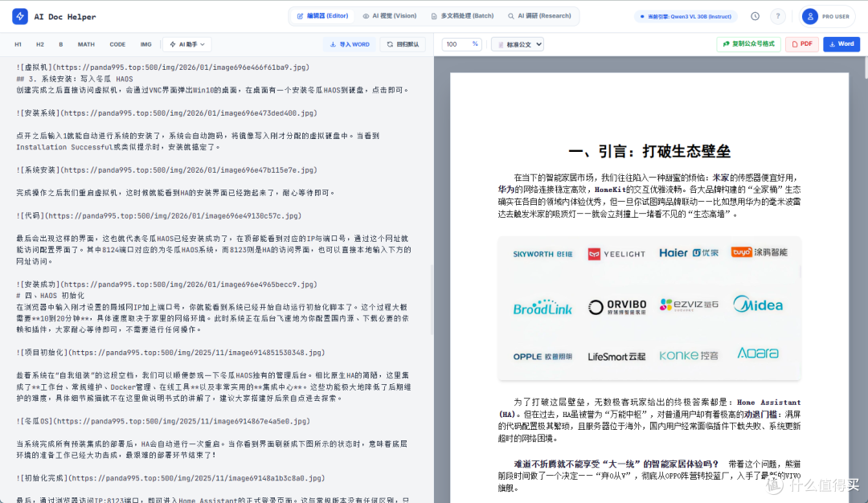Click the 导入 WORD import button
The height and width of the screenshot is (503, 868).
click(350, 44)
